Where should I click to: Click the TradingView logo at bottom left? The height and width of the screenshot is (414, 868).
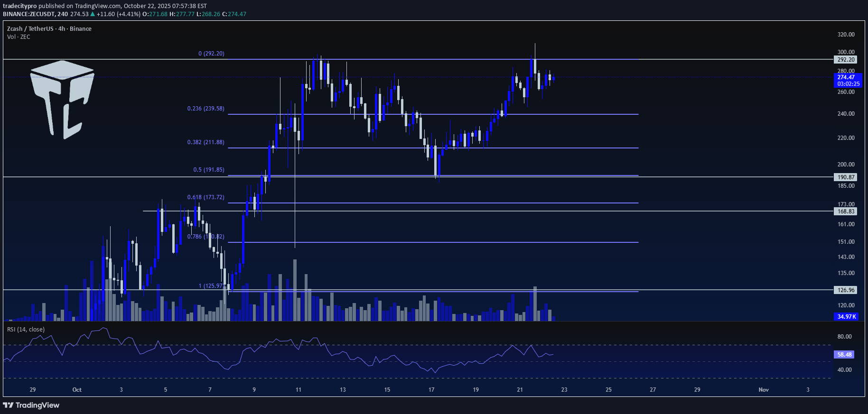coord(31,405)
